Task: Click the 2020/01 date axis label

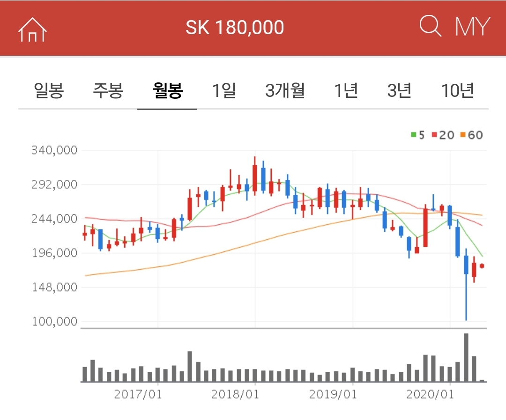Action: [430, 394]
